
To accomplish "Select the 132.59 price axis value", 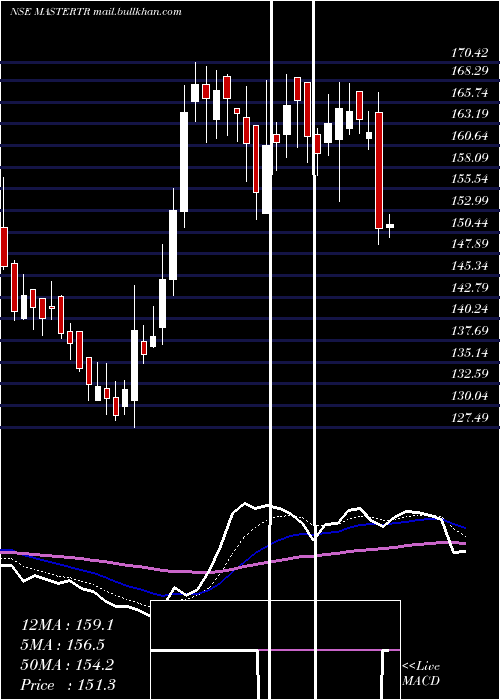I will point(470,374).
